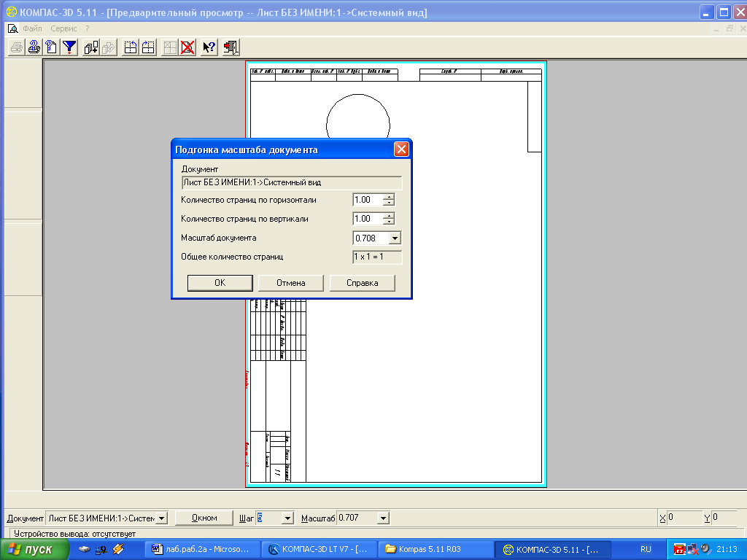This screenshot has width=747, height=560.
Task: Rotate sheet counter-clockwise toolbar icon
Action: (x=131, y=47)
